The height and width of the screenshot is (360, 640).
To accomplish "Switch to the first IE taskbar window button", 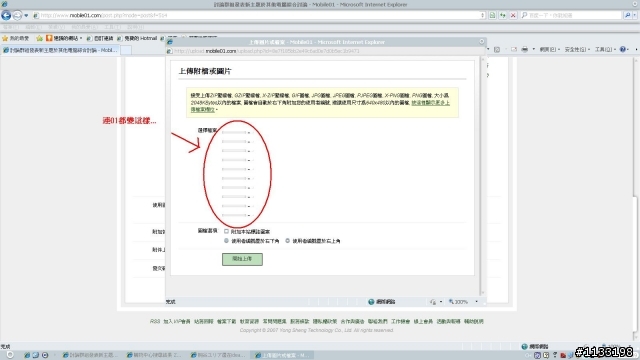I will [x=91, y=355].
